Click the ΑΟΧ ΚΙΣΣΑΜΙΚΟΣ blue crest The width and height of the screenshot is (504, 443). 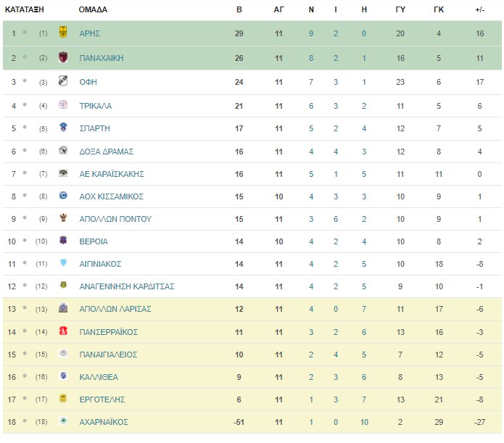click(x=63, y=195)
